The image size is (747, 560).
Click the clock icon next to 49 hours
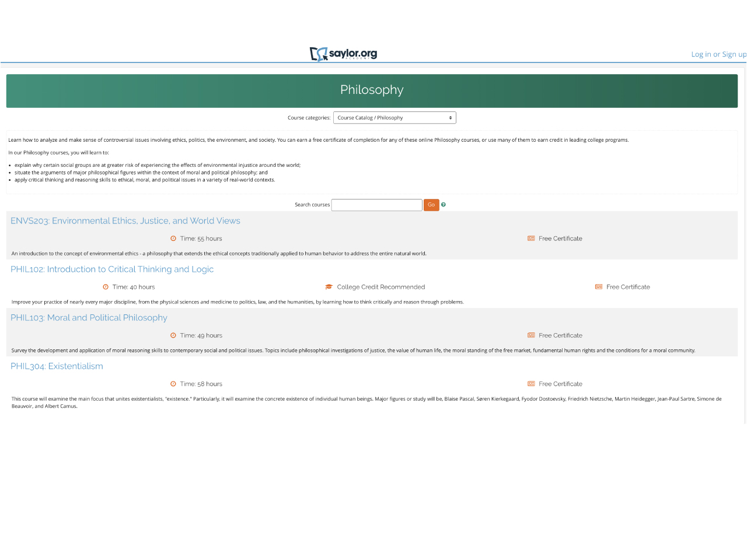coord(173,335)
